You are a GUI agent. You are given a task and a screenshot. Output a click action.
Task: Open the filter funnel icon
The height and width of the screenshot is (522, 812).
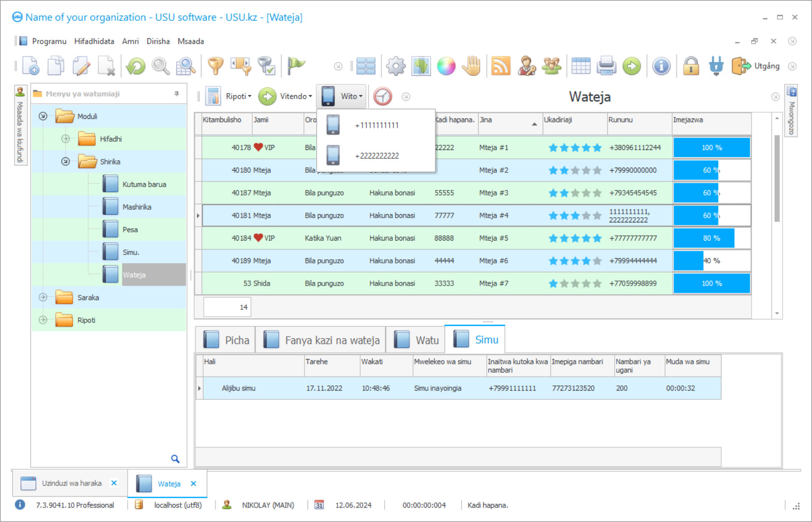pyautogui.click(x=216, y=66)
